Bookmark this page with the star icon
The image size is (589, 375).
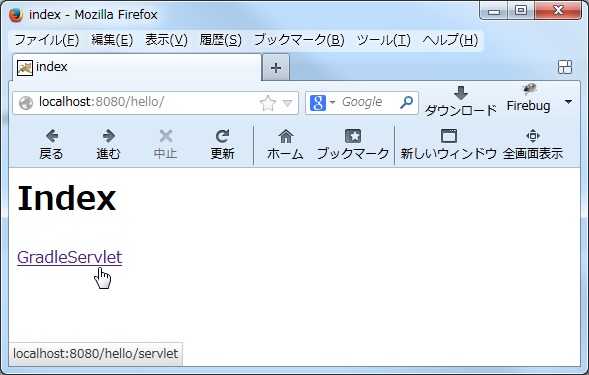coord(268,103)
